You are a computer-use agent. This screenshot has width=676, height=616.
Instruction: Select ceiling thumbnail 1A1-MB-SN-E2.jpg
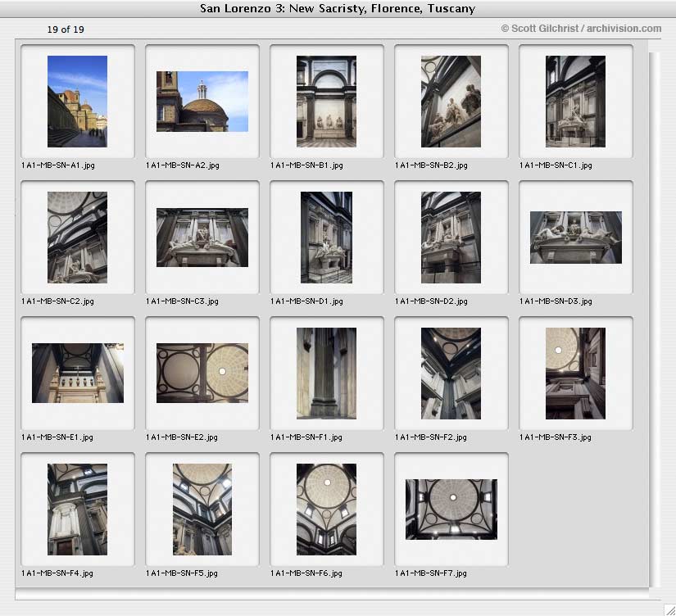tap(202, 374)
